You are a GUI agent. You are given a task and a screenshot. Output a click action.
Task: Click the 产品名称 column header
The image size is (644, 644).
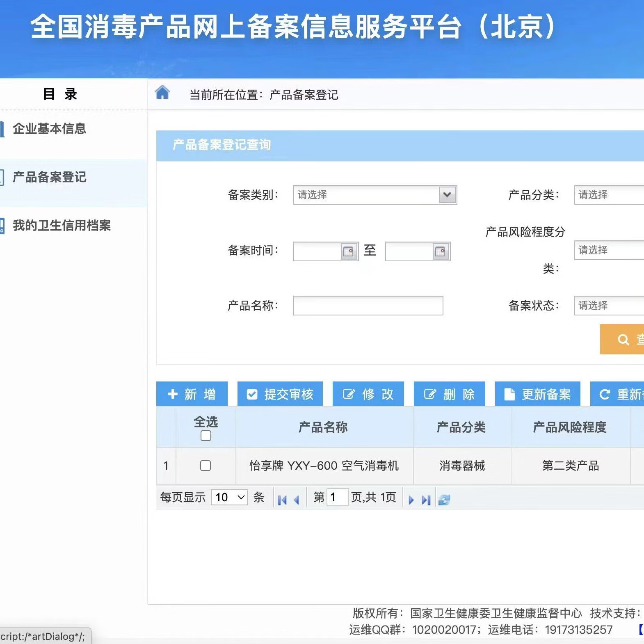coord(324,427)
